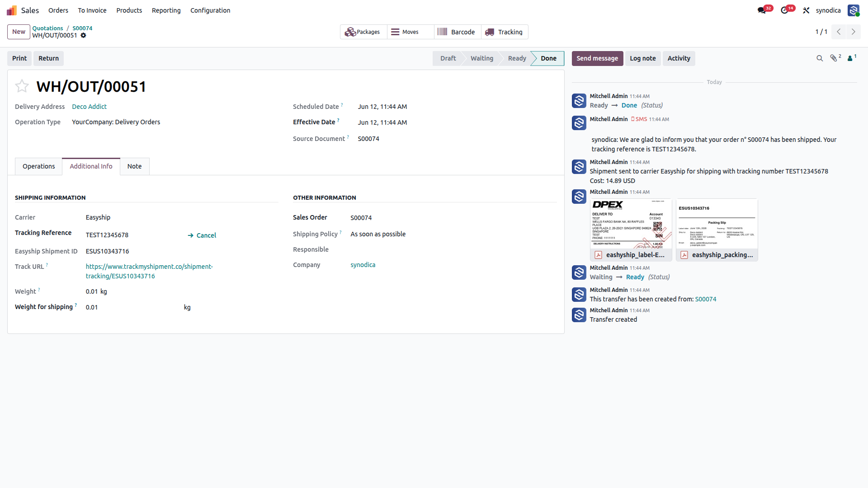Open the activities clock icon in the top bar
Screen dimensions: 868x488
pyautogui.click(x=785, y=10)
